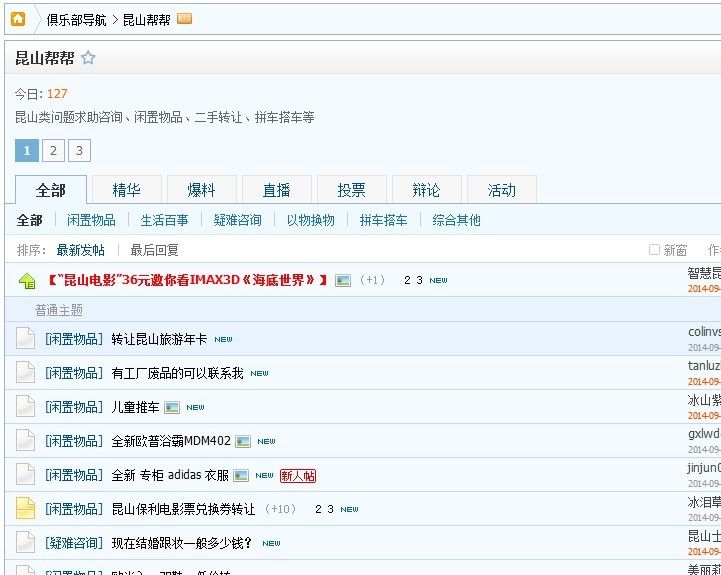Click the 新人帖 badge on adidas post
Image resolution: width=721 pixels, height=575 pixels.
(298, 475)
